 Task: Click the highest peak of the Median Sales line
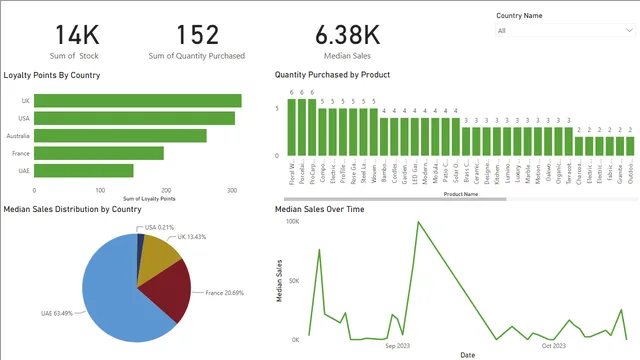[x=418, y=222]
